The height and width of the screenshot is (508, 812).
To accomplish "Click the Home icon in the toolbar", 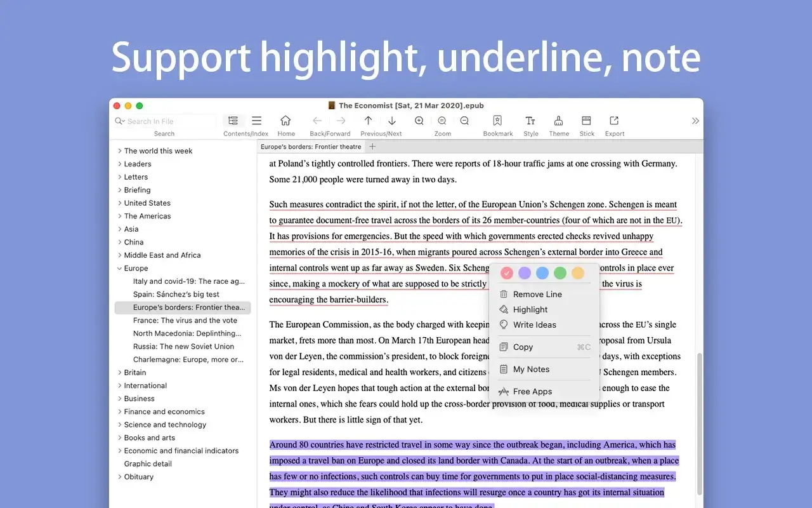I will tap(286, 121).
